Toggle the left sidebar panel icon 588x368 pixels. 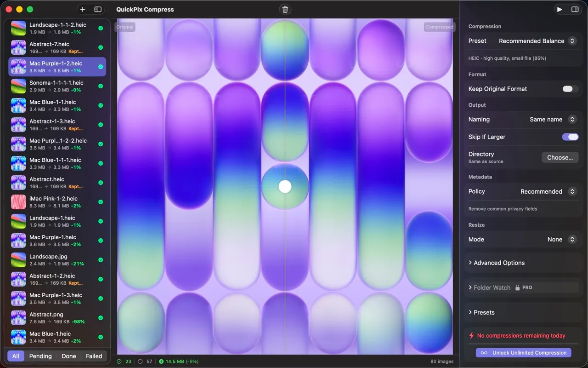click(98, 9)
